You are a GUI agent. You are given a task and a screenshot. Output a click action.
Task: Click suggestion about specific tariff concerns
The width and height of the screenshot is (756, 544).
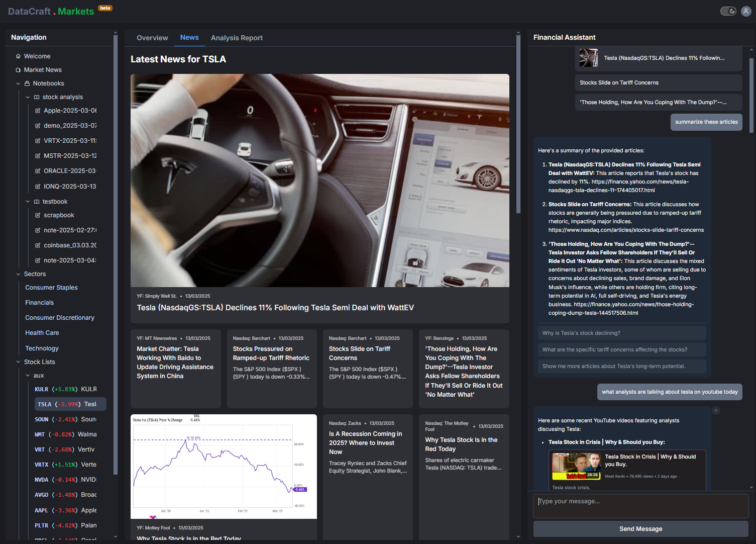(622, 349)
